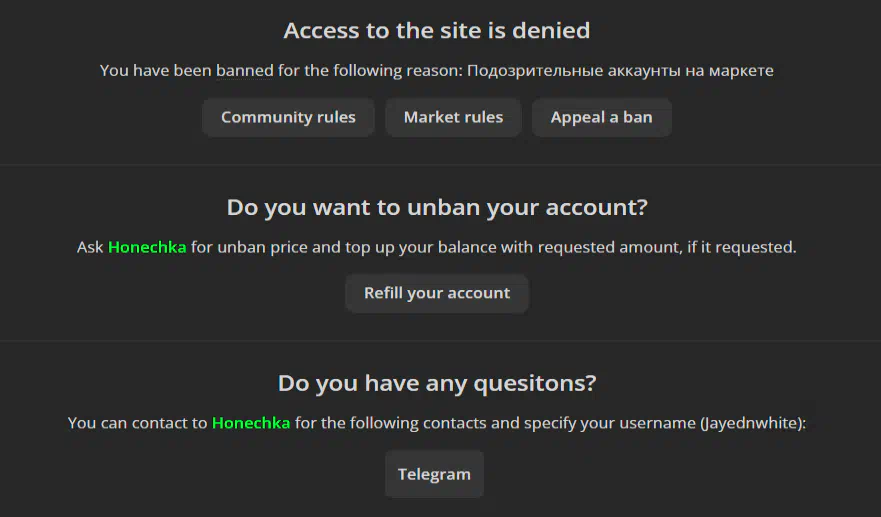Viewport: 881px width, 517px height.
Task: Open Honechka link in the questions section
Action: (x=251, y=423)
